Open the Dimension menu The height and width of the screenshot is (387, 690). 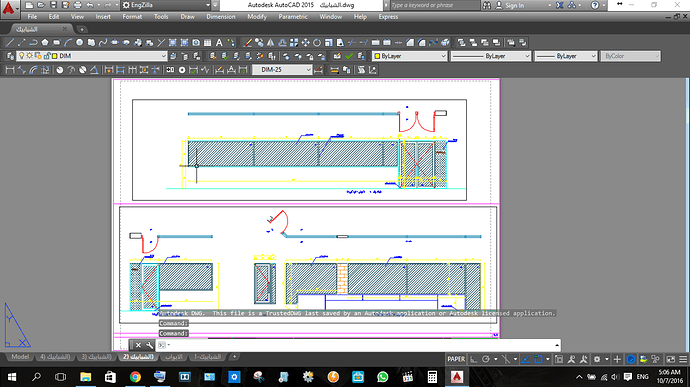220,17
